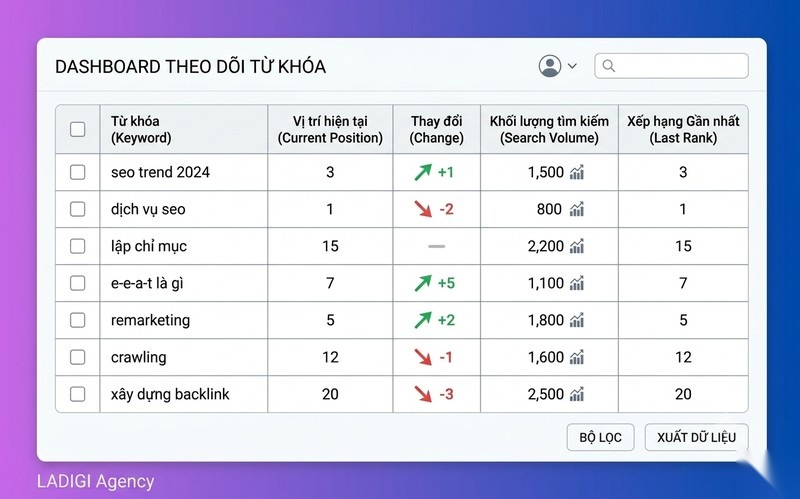800x499 pixels.
Task: Click chart icon for 2,500 search volume
Action: click(x=577, y=394)
